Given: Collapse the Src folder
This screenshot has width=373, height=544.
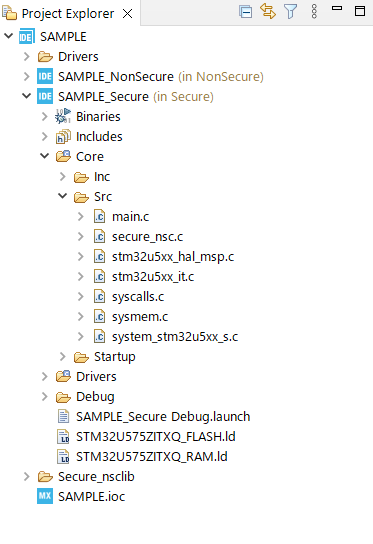Looking at the screenshot, I should click(x=62, y=196).
